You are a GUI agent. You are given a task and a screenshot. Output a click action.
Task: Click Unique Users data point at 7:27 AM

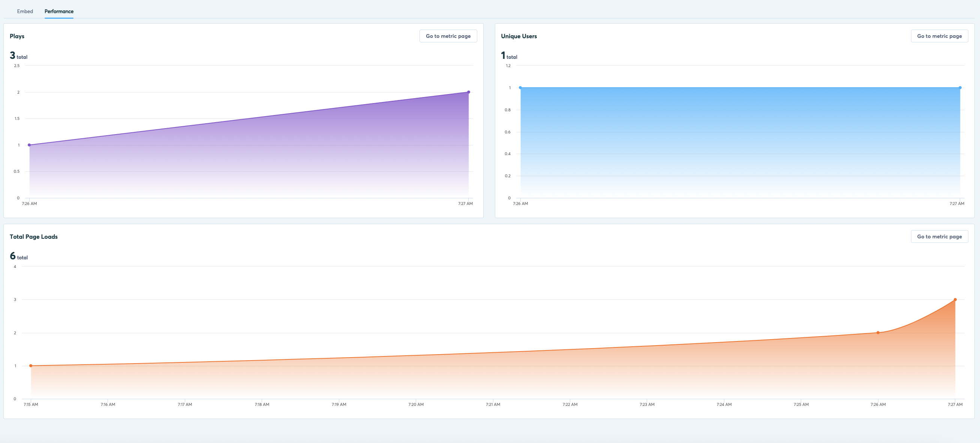pyautogui.click(x=960, y=88)
